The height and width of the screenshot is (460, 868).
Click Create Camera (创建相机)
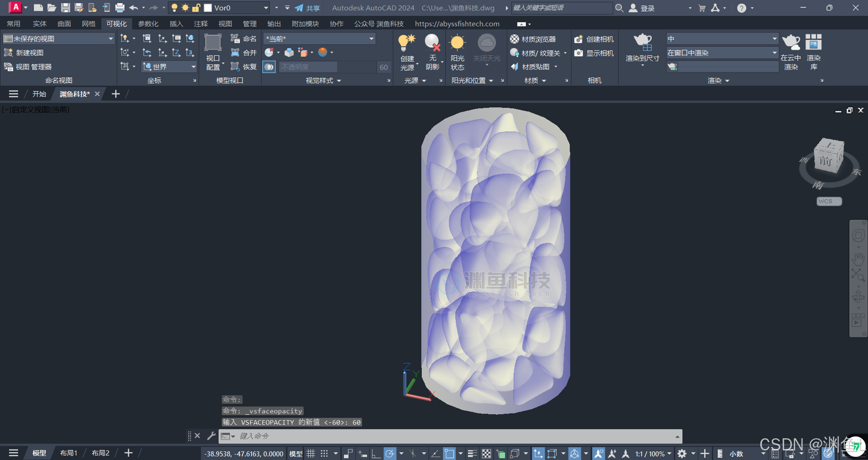[x=594, y=39]
